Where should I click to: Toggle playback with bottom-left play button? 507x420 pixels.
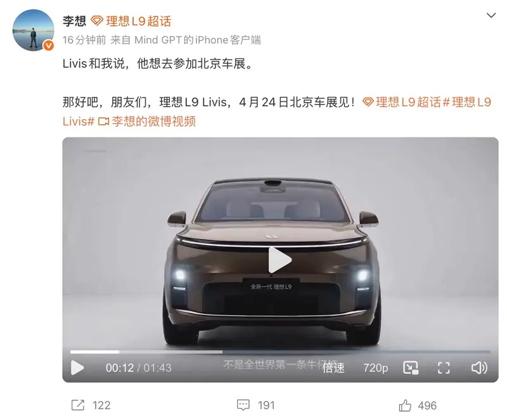click(77, 367)
